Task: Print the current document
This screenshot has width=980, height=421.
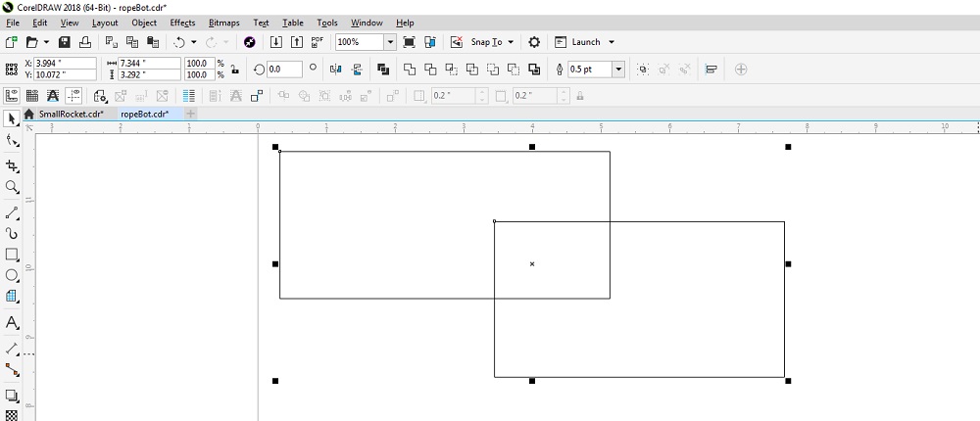Action: (85, 42)
